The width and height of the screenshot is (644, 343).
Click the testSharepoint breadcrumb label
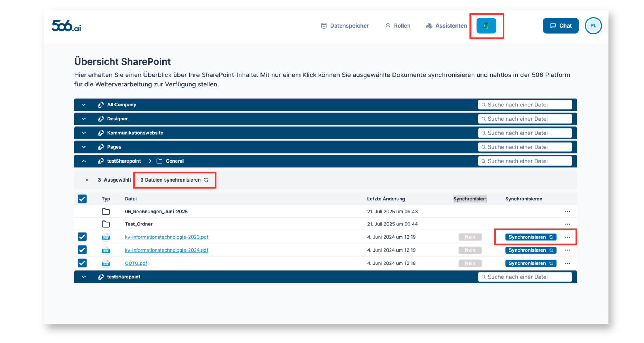tap(124, 161)
